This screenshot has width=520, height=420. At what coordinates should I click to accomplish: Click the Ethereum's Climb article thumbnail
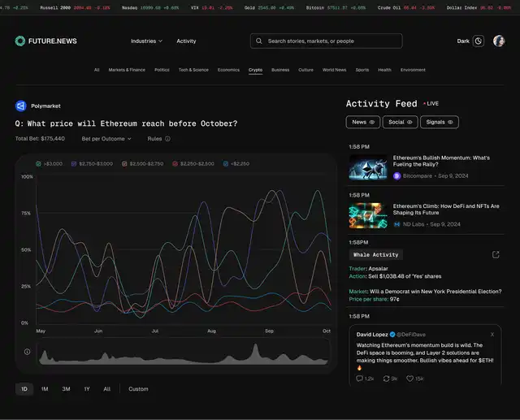368,215
